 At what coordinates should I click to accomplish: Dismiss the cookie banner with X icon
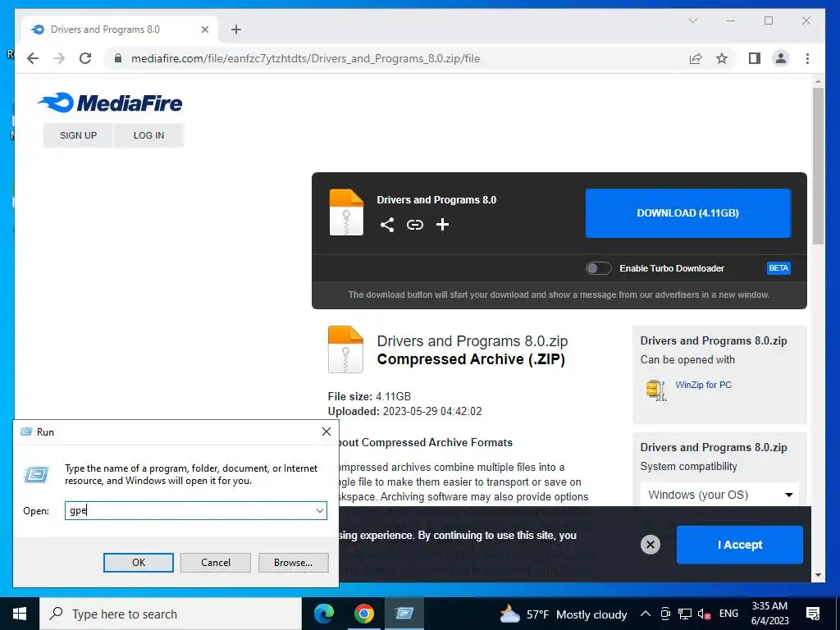coord(650,545)
